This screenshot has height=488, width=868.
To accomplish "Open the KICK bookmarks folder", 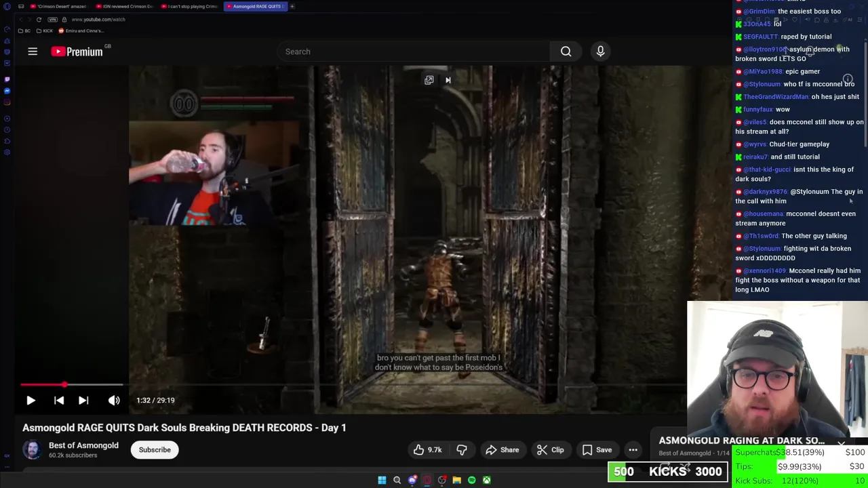I will tap(45, 30).
